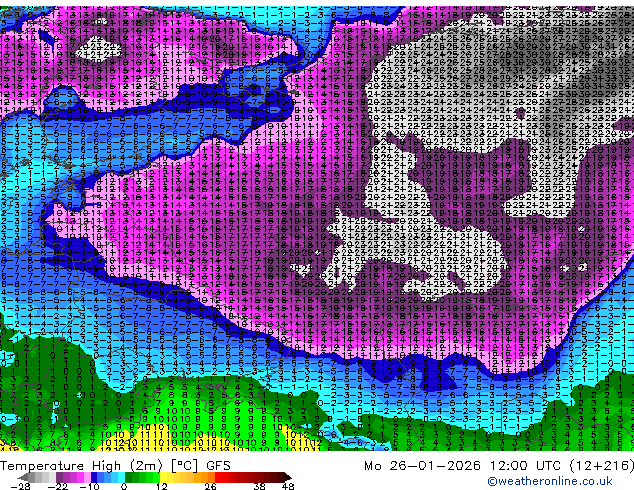This screenshot has height=490, width=634.
Task: Click the "48" label on the colour scale
Action: pos(288,486)
